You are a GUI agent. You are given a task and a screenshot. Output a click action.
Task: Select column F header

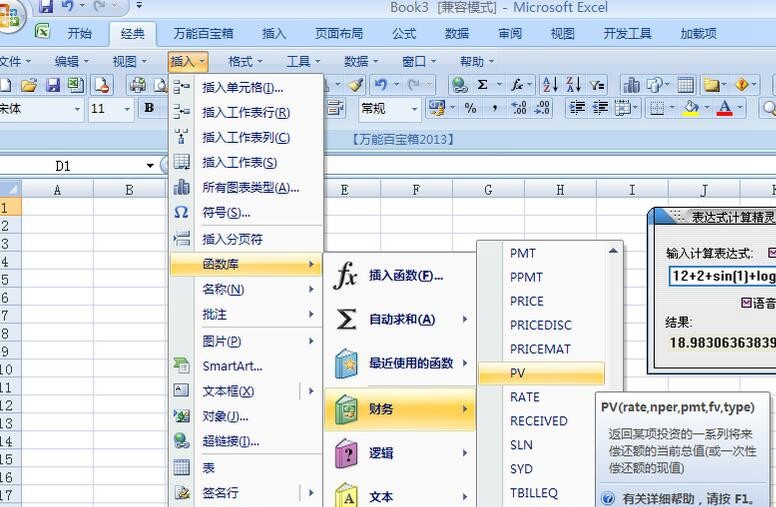point(416,190)
